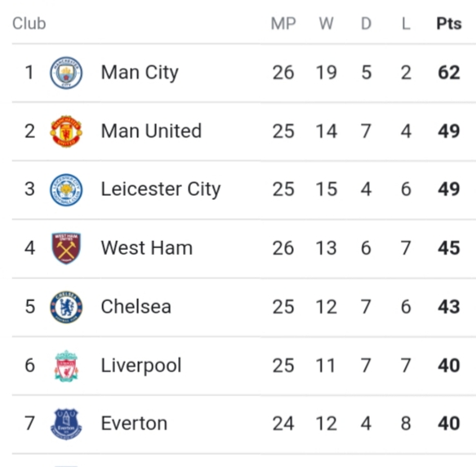Open the Liverpool team page
Screen dimensions: 476x467
141,366
